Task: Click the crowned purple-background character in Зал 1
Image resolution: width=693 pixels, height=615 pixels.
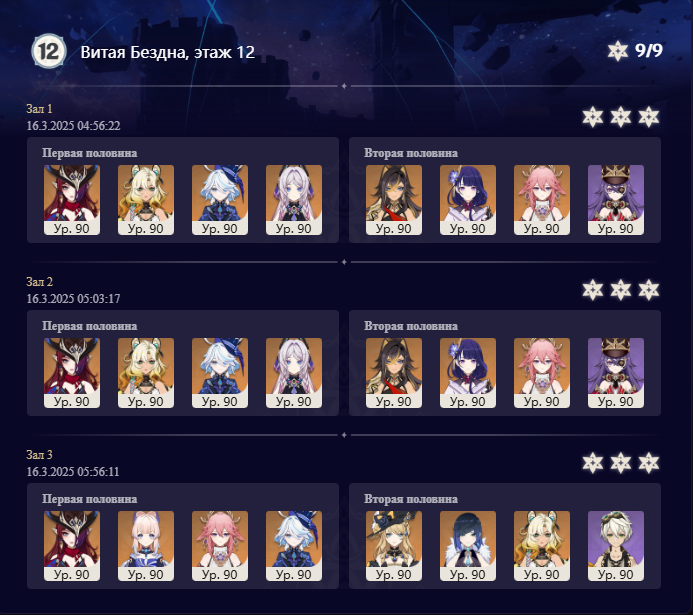Action: pyautogui.click(x=616, y=200)
